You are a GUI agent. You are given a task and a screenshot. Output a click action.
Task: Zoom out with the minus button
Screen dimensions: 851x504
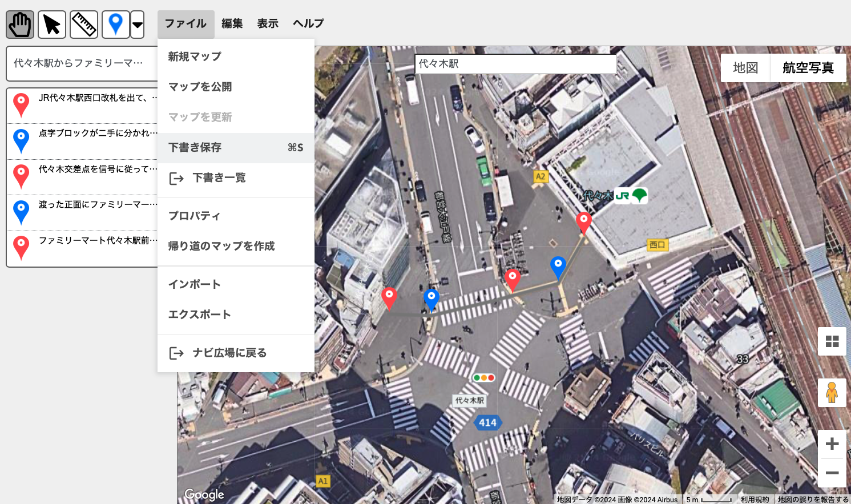(832, 473)
